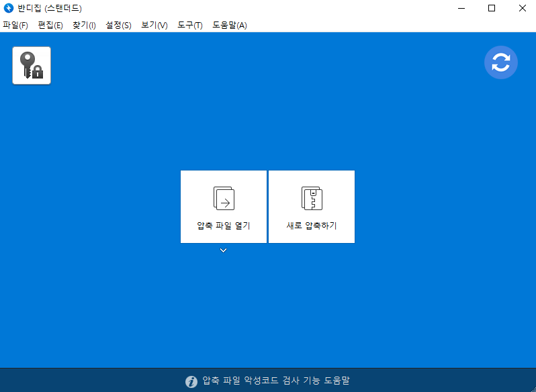Click the 새로 압축하기 tile

[x=312, y=207]
